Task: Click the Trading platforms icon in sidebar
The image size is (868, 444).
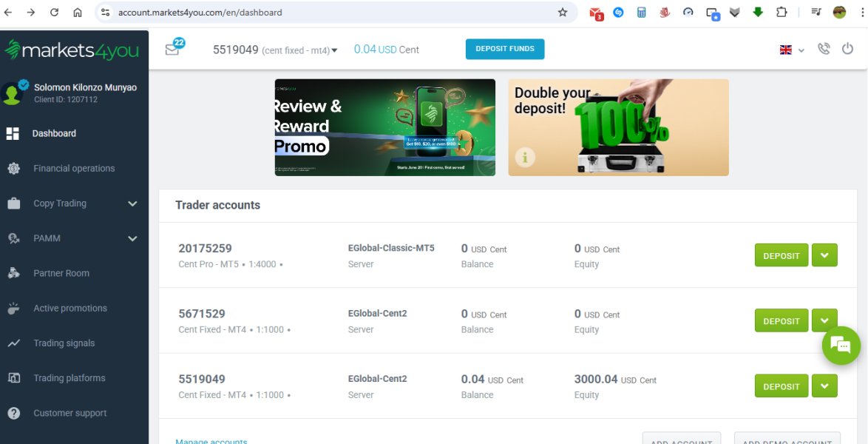Action: click(14, 378)
